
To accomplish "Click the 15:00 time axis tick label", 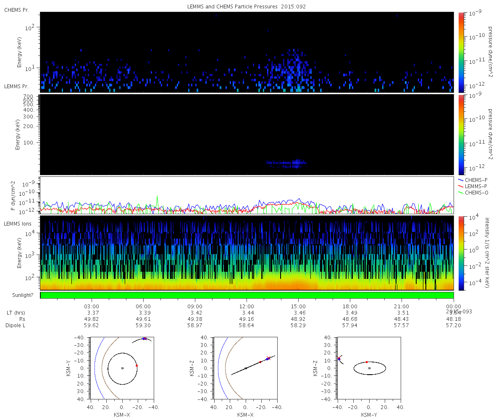I will tap(298, 307).
